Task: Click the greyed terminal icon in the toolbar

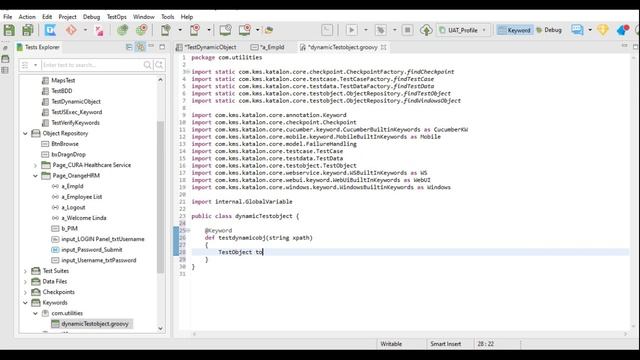Action: [x=327, y=30]
